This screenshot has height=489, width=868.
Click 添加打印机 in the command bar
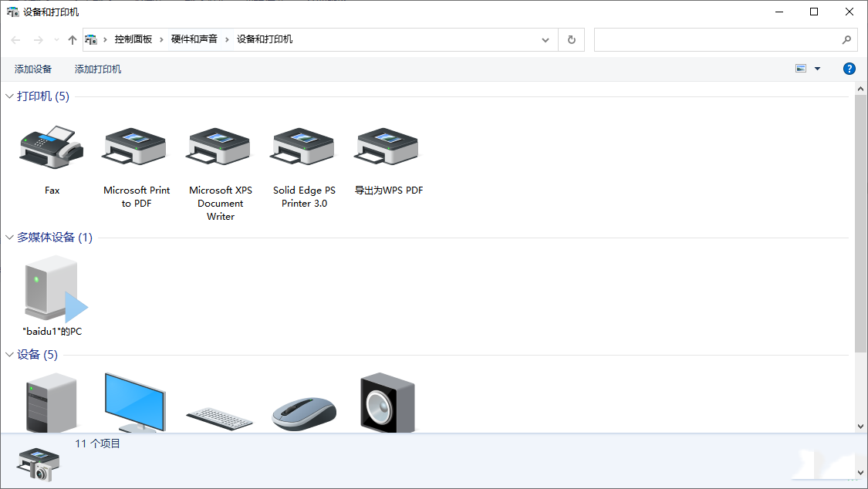click(x=98, y=69)
